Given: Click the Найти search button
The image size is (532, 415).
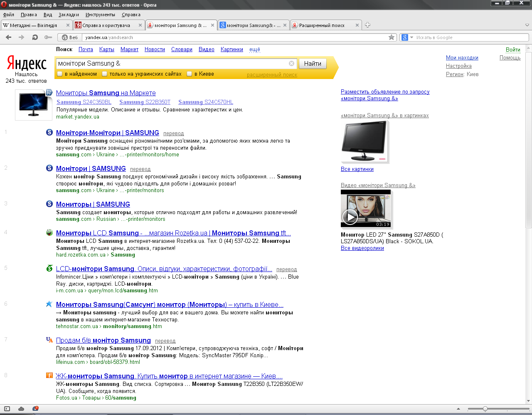Looking at the screenshot, I should coord(313,64).
